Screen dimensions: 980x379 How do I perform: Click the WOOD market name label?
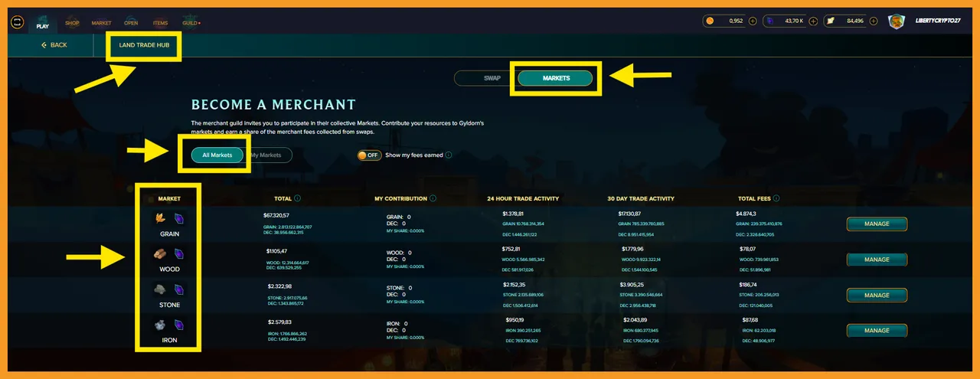tap(169, 270)
